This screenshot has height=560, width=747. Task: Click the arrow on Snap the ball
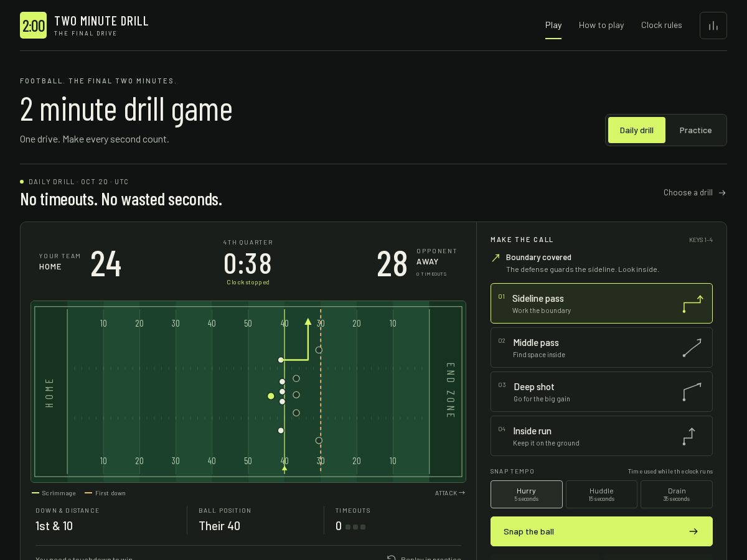(693, 531)
